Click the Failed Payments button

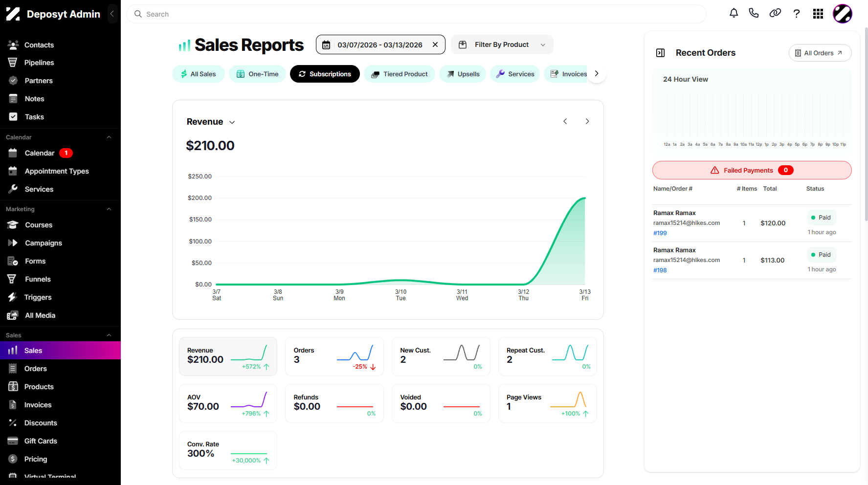pyautogui.click(x=752, y=170)
